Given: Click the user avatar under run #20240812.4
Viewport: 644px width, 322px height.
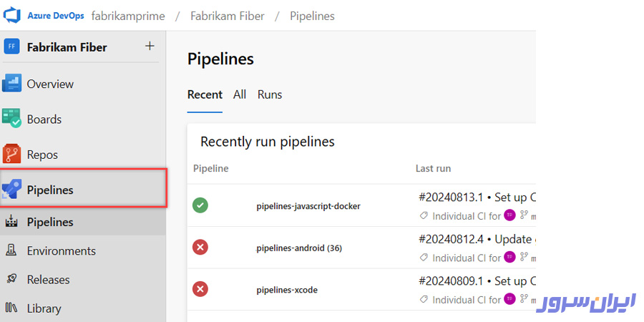Looking at the screenshot, I should click(509, 257).
